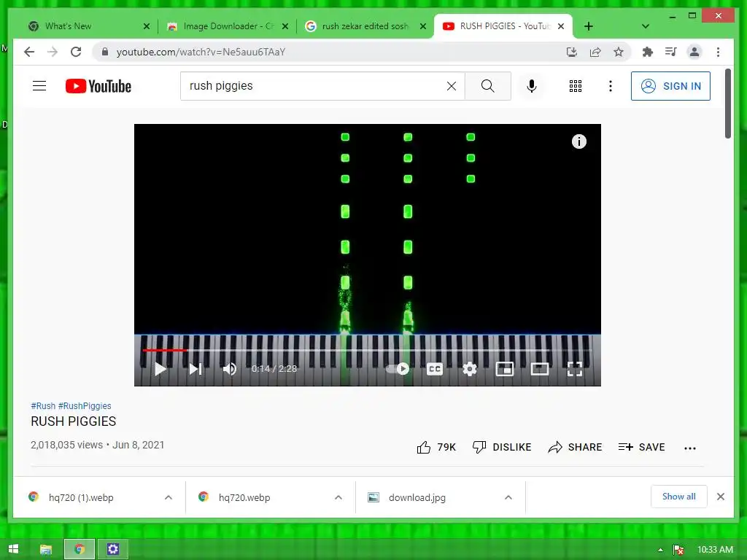Screen dimensions: 747x560
Task: Bookmark this page with star
Action: [619, 52]
